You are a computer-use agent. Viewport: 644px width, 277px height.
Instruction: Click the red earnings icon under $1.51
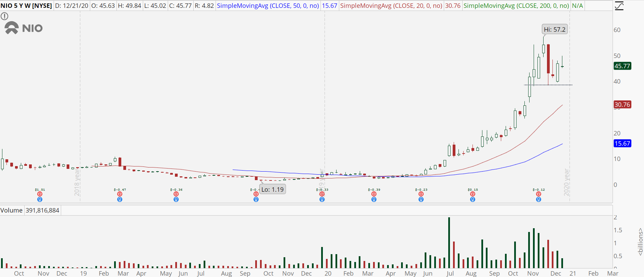click(x=40, y=194)
